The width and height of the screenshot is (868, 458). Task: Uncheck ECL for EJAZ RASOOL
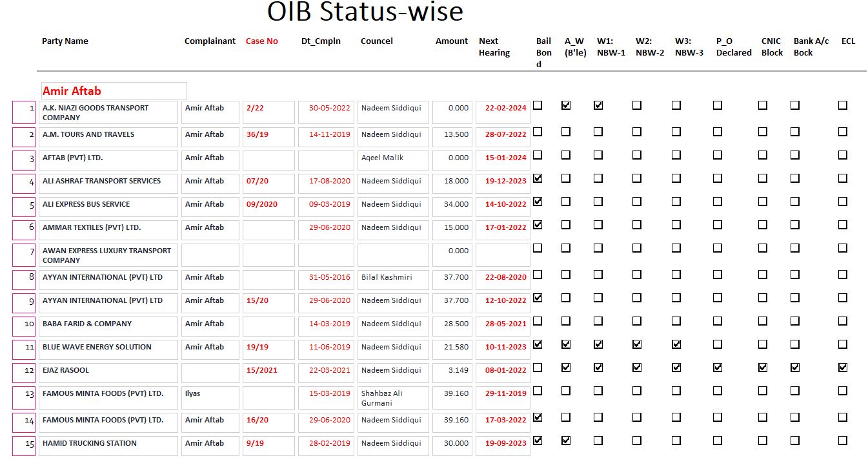[x=842, y=368]
